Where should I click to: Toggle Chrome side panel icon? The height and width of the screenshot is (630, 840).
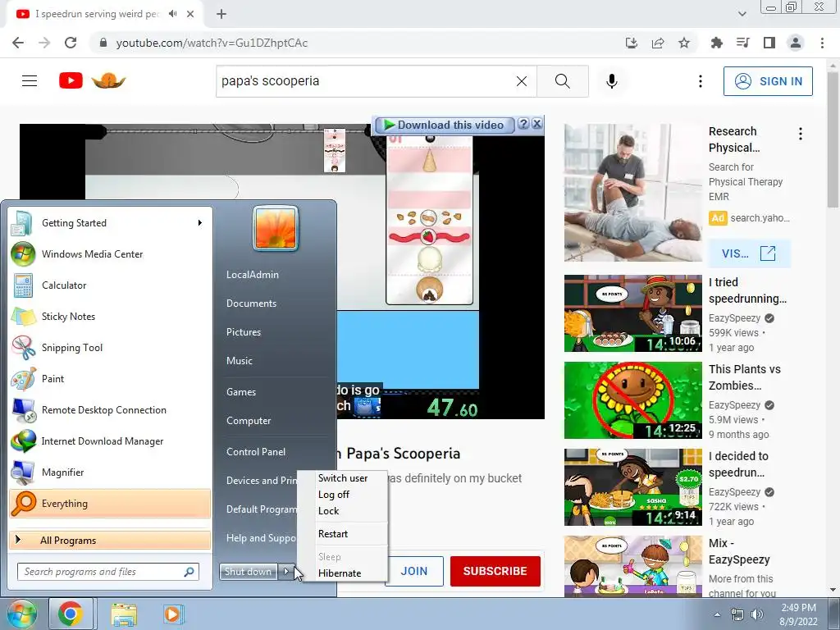(x=769, y=43)
